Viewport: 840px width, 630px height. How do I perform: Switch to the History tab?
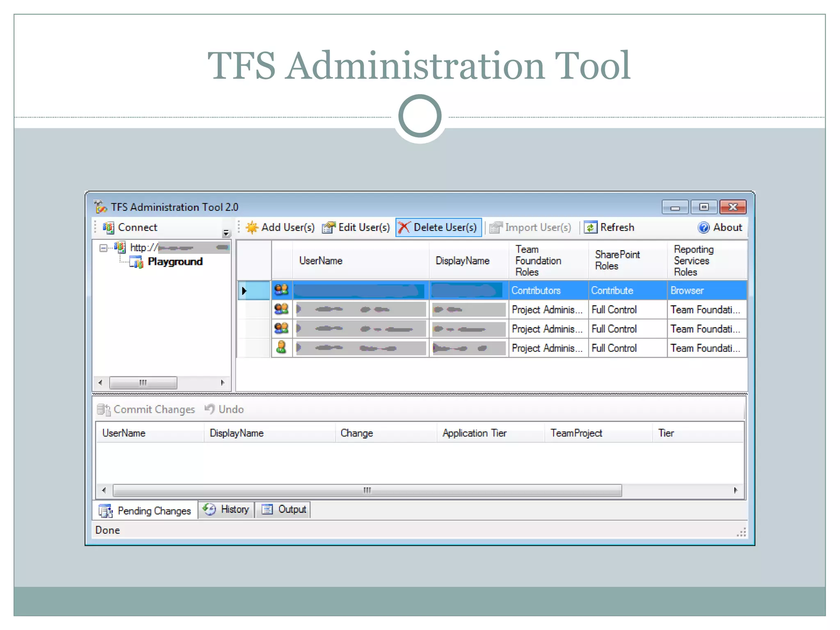tap(226, 509)
